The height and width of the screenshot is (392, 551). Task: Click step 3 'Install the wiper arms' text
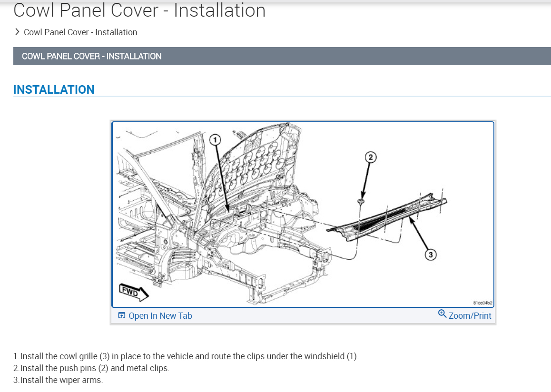coord(59,380)
